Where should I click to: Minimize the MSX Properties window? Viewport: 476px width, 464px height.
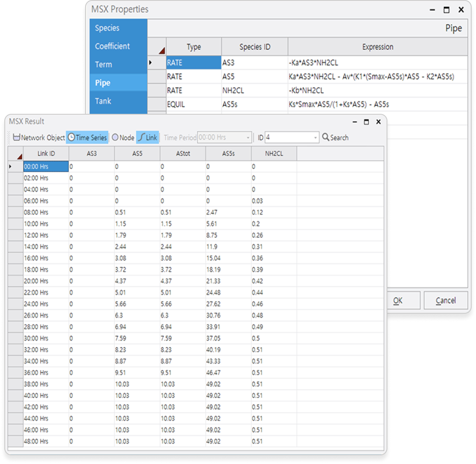pyautogui.click(x=432, y=10)
